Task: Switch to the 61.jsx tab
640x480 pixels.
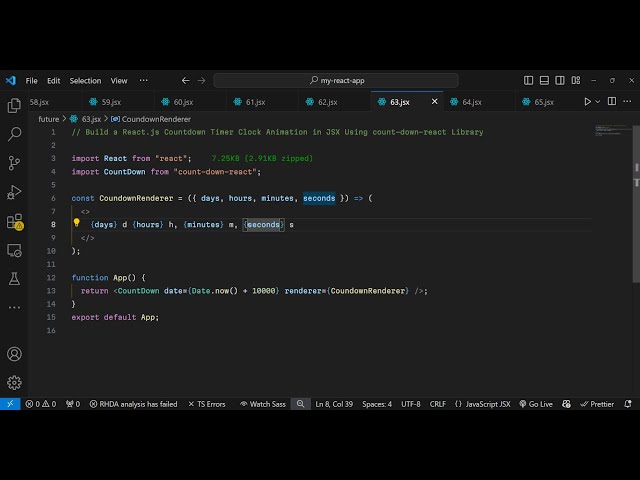Action: click(x=255, y=101)
